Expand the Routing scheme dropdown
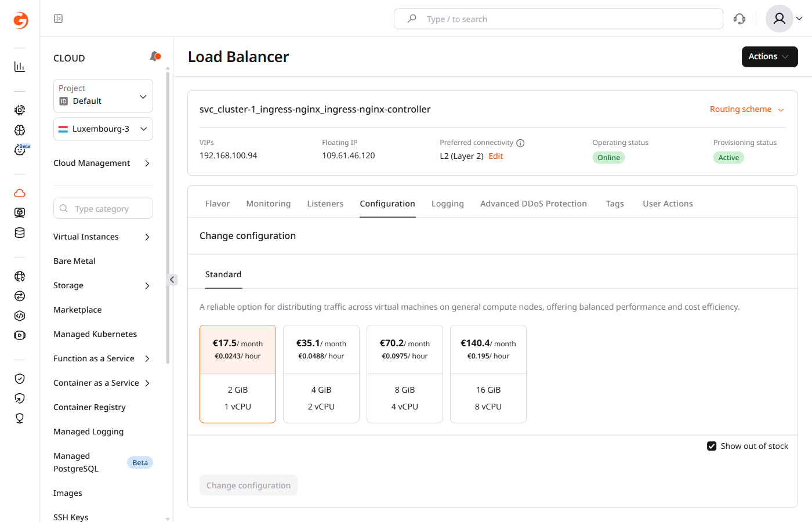 coord(747,109)
